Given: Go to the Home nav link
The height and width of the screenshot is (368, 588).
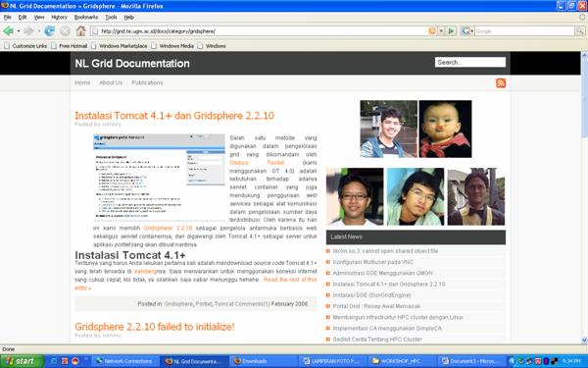Looking at the screenshot, I should [x=82, y=82].
